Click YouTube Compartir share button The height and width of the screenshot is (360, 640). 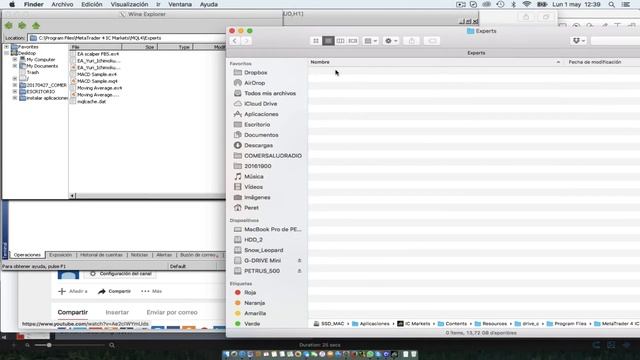point(115,291)
